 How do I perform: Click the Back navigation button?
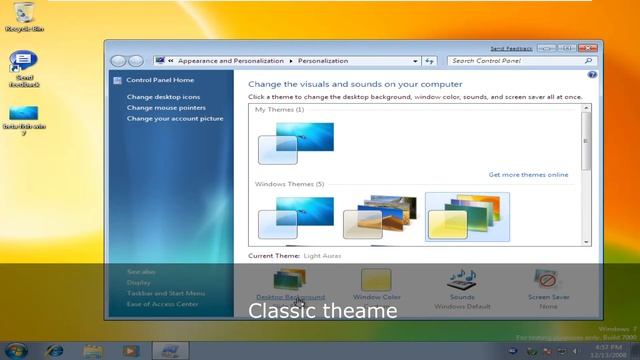[118, 61]
